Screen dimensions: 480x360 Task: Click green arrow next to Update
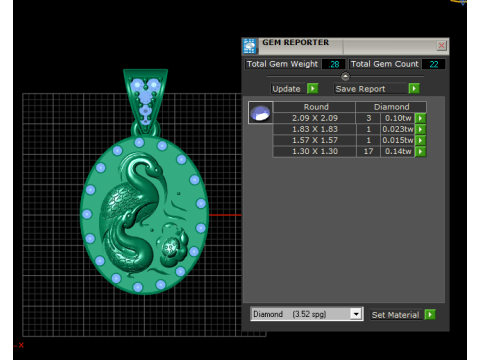coord(313,89)
